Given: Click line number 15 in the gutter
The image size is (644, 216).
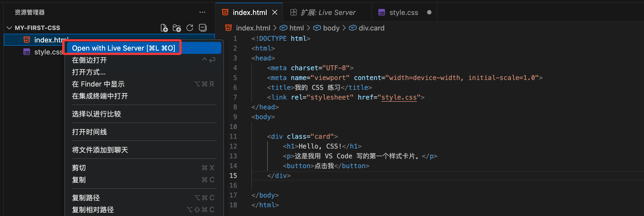Looking at the screenshot, I should 233,176.
